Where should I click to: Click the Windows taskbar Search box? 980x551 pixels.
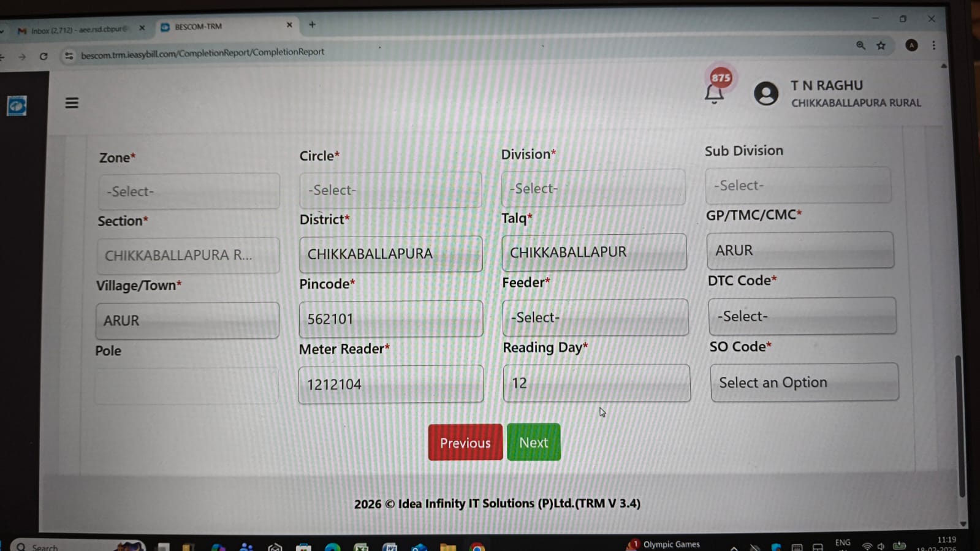[78, 546]
